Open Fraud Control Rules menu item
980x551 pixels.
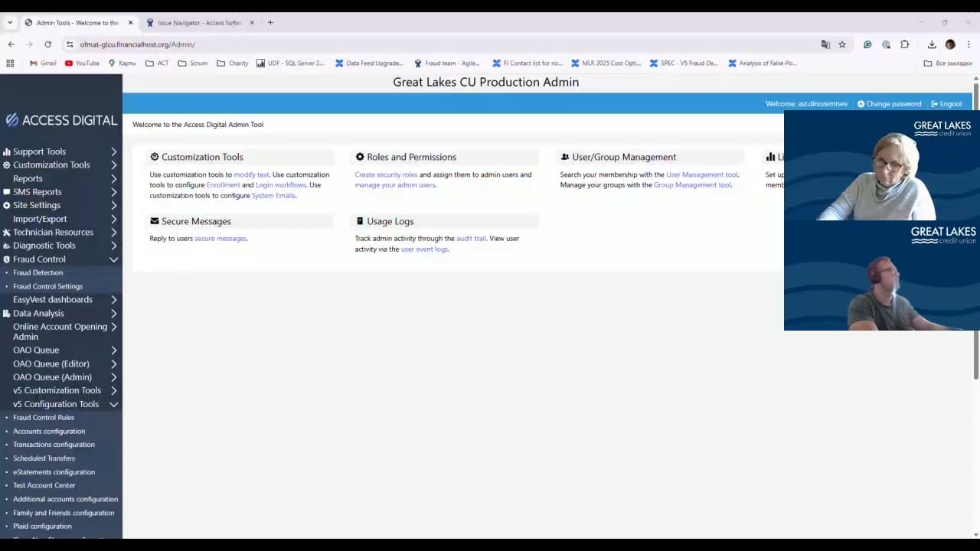(44, 418)
